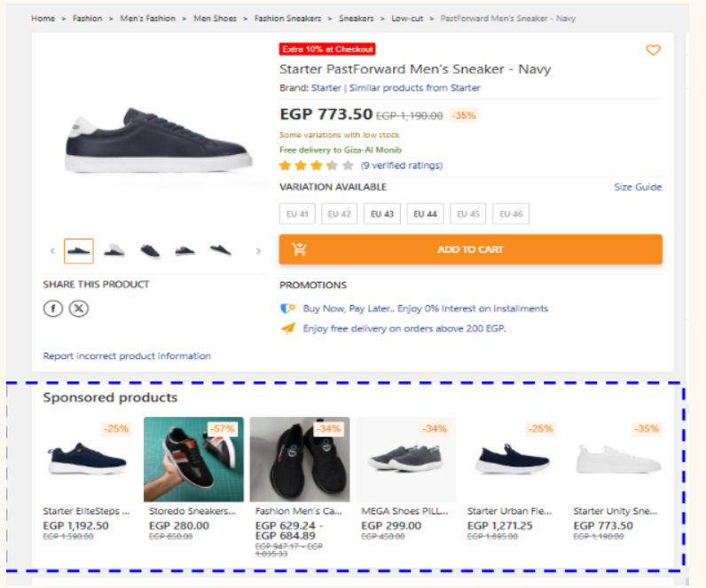Viewport: 706px width, 588px height.
Task: Show next thumbnail with right arrow
Action: pyautogui.click(x=258, y=251)
